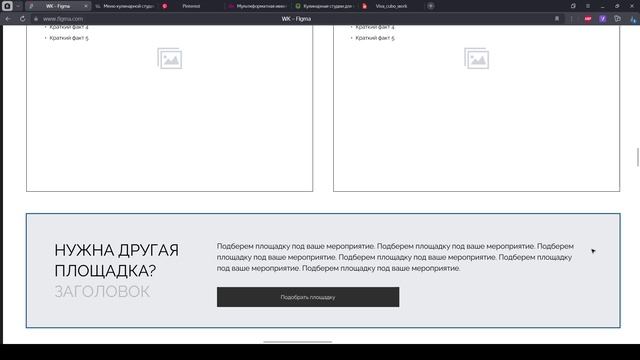Image resolution: width=640 pixels, height=360 pixels.
Task: Click the horizontal scrollbar at the bottom
Action: pos(298,342)
